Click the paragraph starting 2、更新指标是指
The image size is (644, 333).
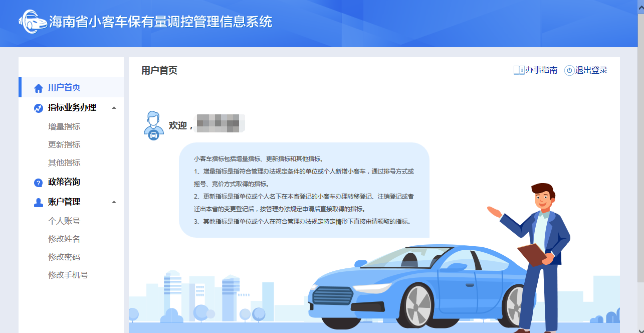coord(304,203)
